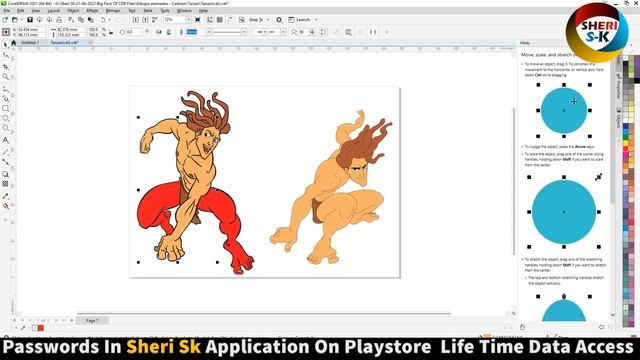Screen dimensions: 640x360
Task: Open the Options gear icon
Action: tap(279, 20)
